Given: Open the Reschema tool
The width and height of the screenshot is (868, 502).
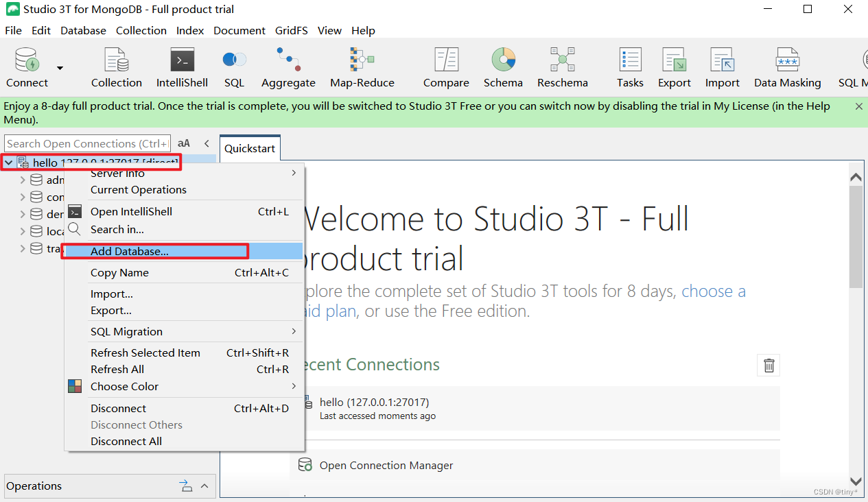Looking at the screenshot, I should (x=562, y=67).
